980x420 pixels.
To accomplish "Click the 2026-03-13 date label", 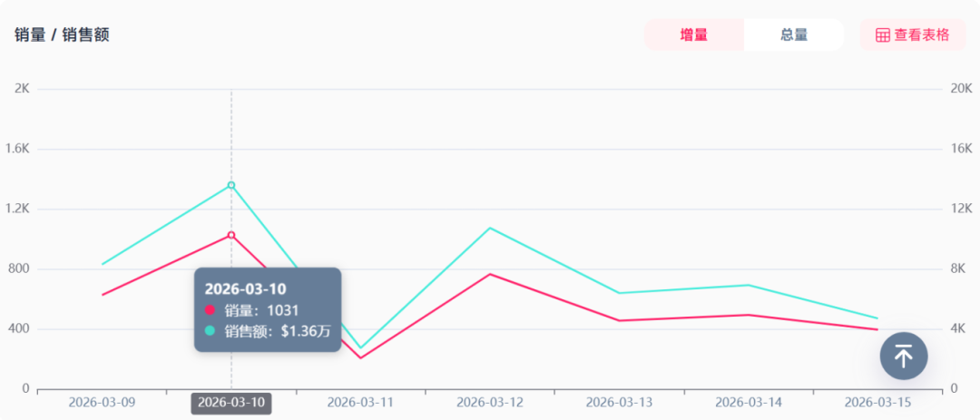I will [x=619, y=402].
